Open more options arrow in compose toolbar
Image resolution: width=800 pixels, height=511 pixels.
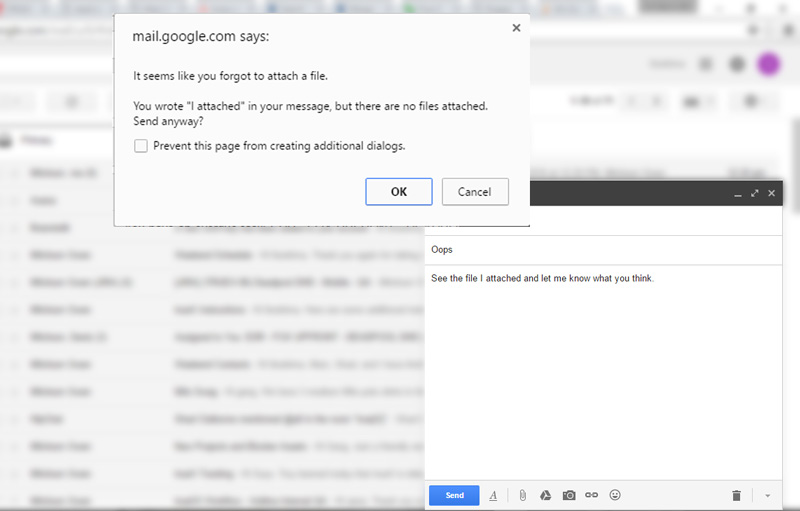767,496
